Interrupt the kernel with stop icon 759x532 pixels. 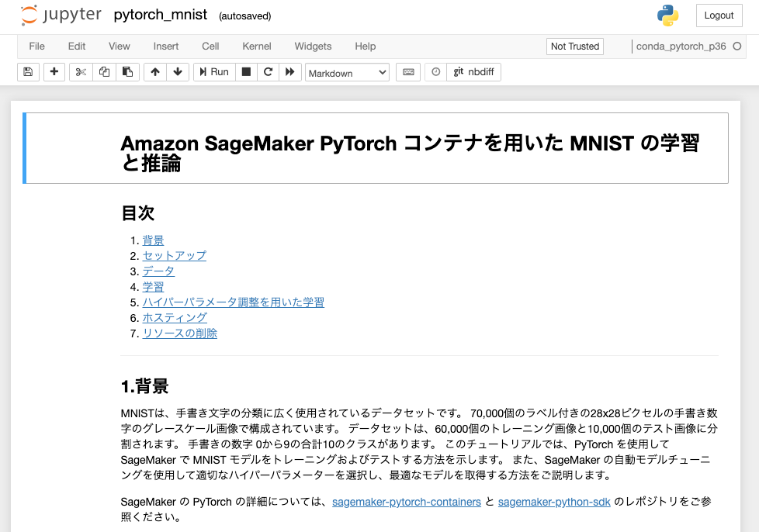coord(246,72)
